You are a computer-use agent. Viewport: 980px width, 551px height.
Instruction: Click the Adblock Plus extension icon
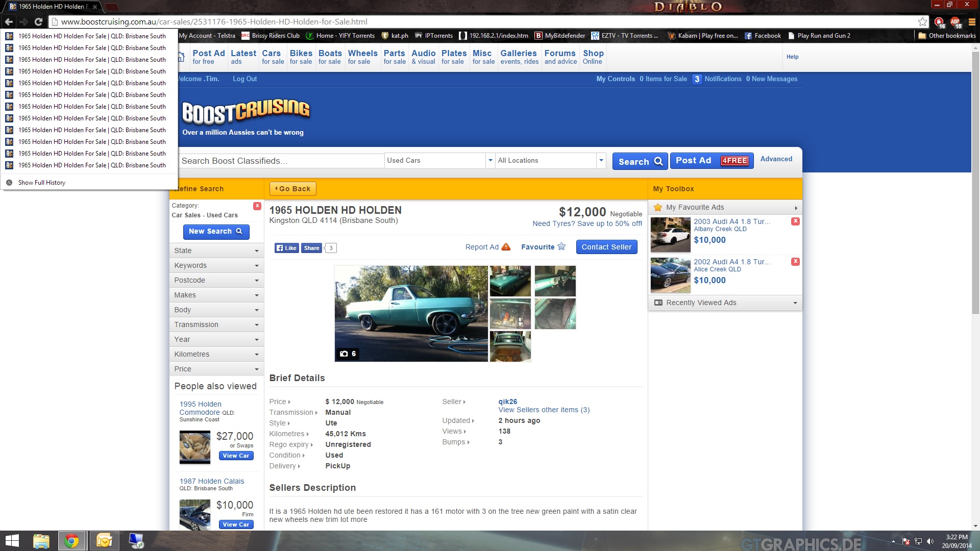(955, 22)
